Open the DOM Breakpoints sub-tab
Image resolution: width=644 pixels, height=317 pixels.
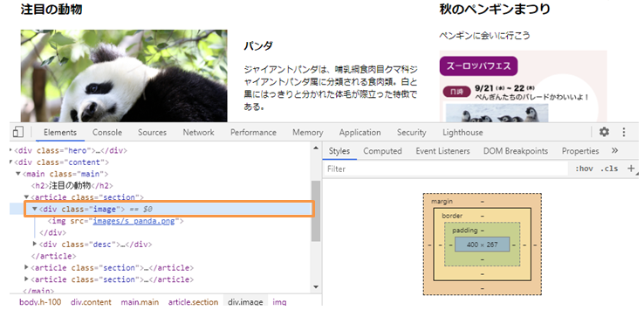[x=516, y=151]
